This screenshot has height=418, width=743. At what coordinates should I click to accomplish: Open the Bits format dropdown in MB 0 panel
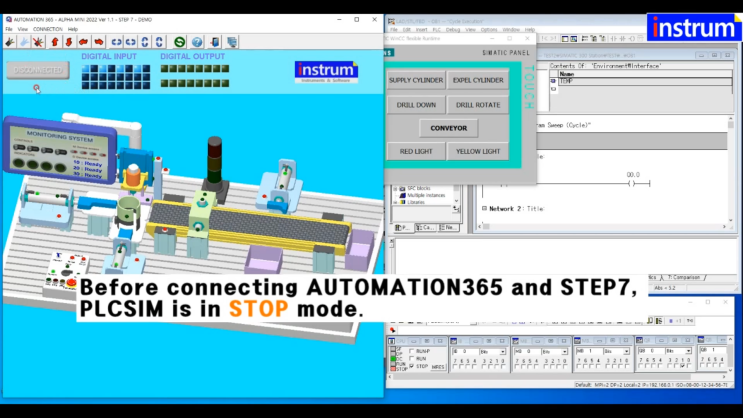pos(564,352)
